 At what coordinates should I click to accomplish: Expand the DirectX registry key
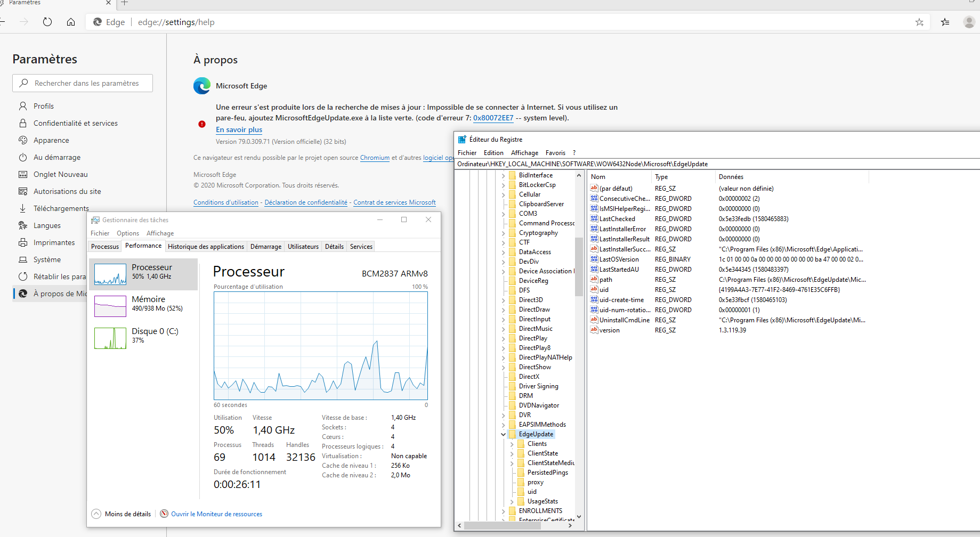tap(504, 377)
